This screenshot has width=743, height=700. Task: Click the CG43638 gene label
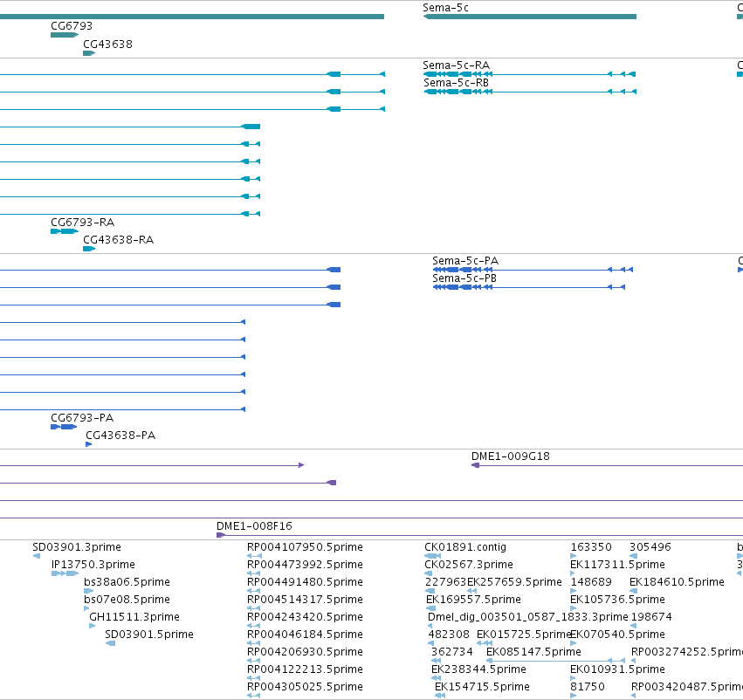107,44
